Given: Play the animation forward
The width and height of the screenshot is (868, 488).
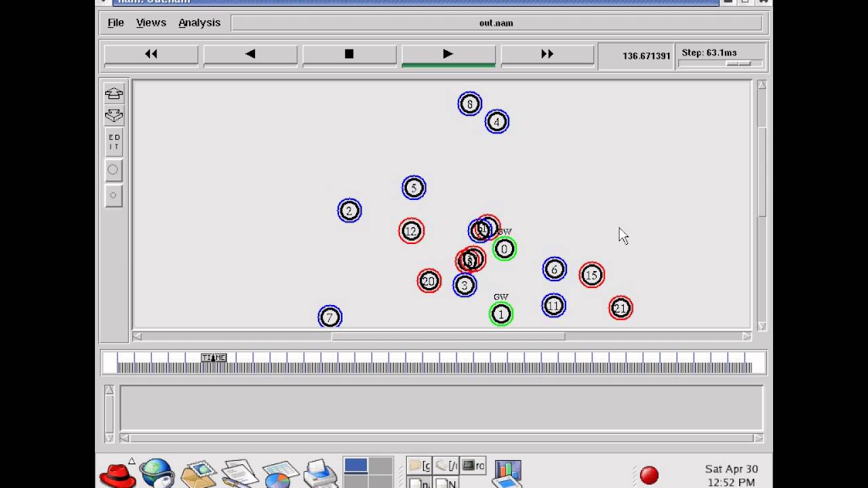Looking at the screenshot, I should [x=448, y=54].
